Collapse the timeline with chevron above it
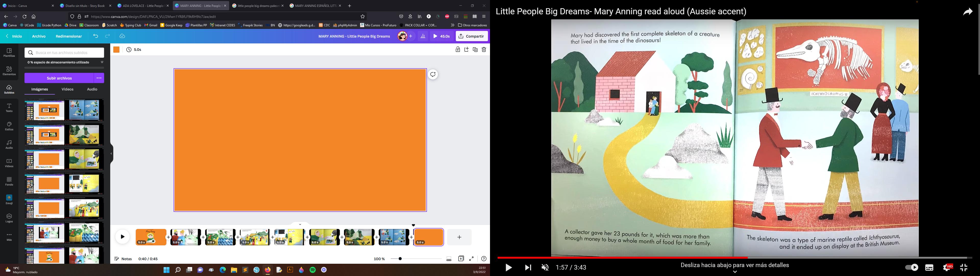Screen dimensions: 980x276 (x=300, y=224)
